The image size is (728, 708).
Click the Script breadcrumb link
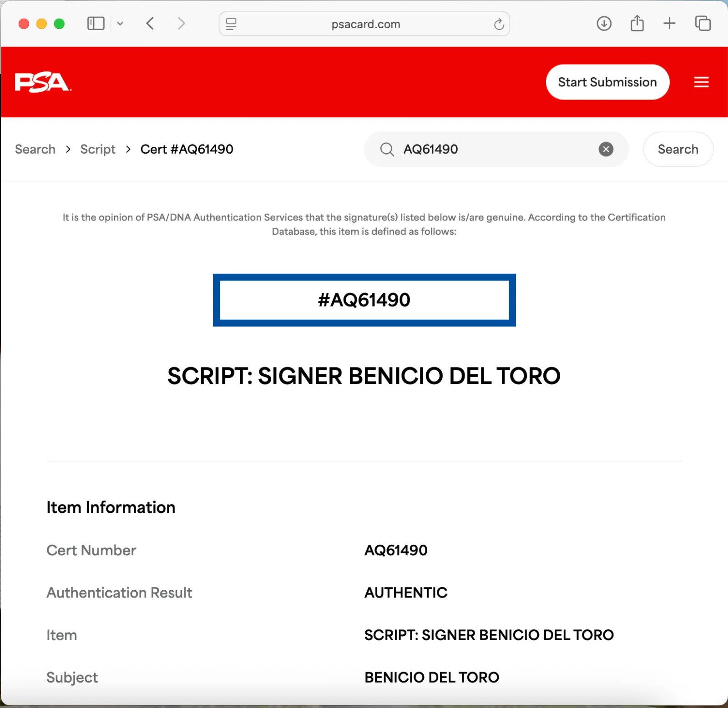click(x=98, y=149)
